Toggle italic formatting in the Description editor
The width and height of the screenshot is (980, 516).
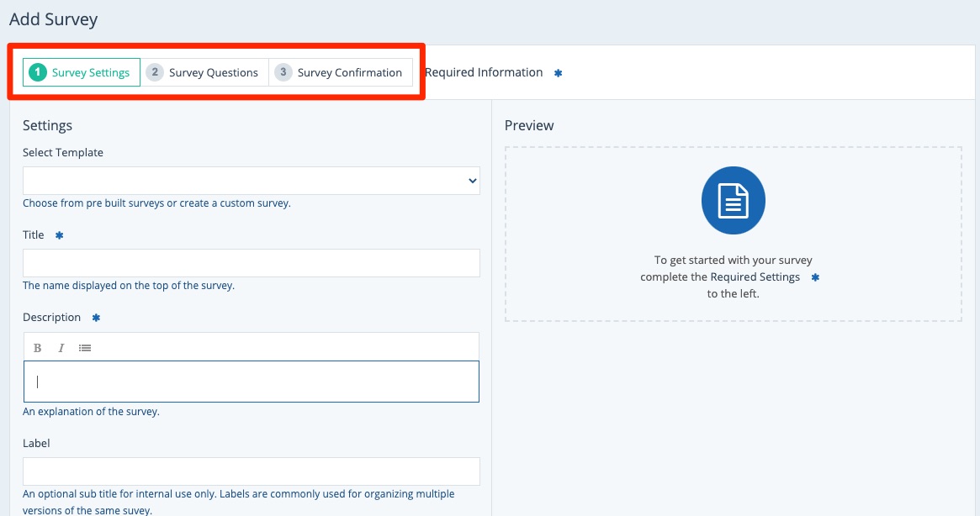point(61,348)
